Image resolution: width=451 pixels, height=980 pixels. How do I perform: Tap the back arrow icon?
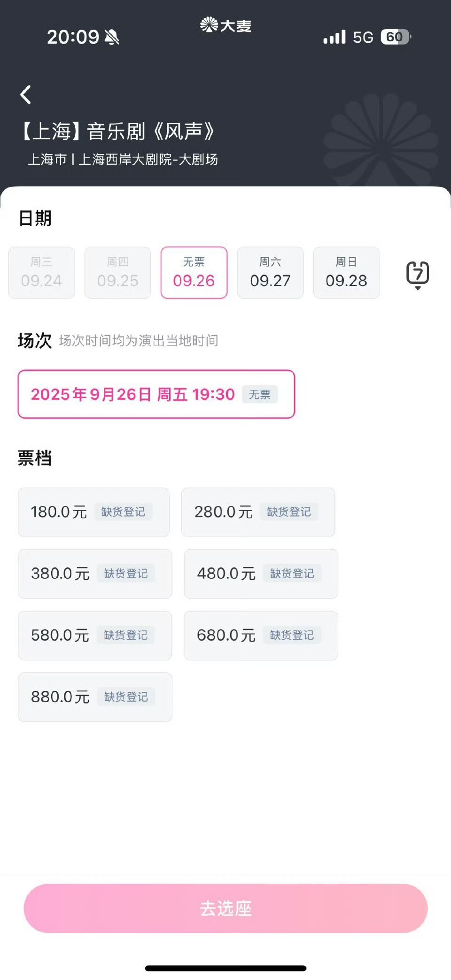(26, 94)
